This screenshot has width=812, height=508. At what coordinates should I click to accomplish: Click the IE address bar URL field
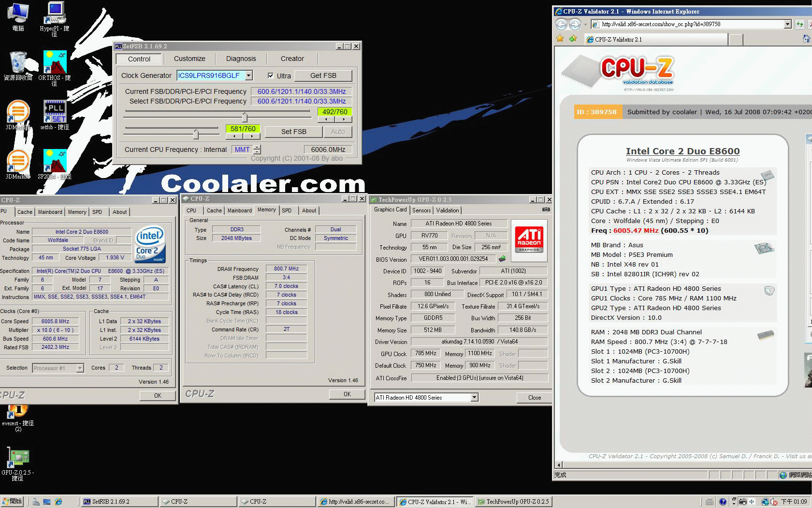691,24
